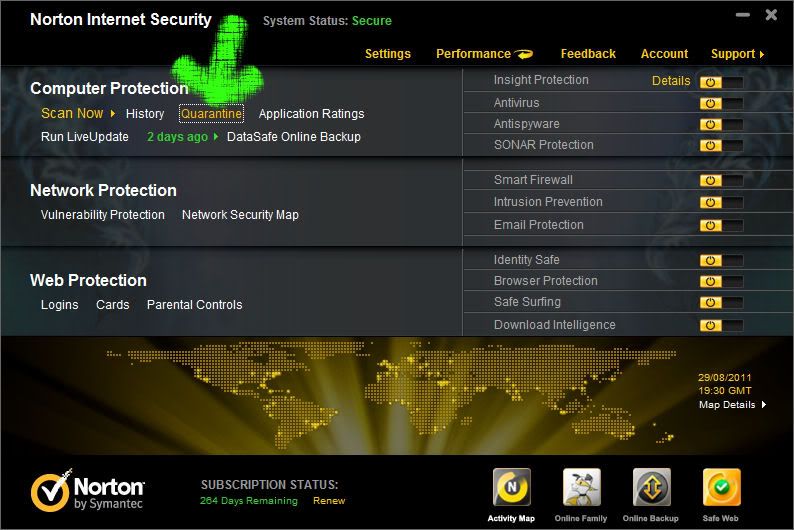Open the Safe Web icon
The height and width of the screenshot is (530, 794).
[x=721, y=489]
